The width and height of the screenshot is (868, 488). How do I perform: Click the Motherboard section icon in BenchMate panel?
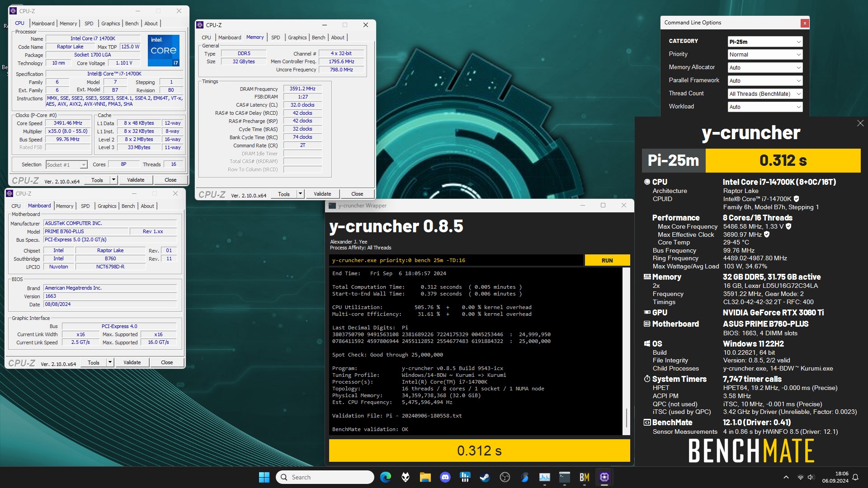pos(647,324)
